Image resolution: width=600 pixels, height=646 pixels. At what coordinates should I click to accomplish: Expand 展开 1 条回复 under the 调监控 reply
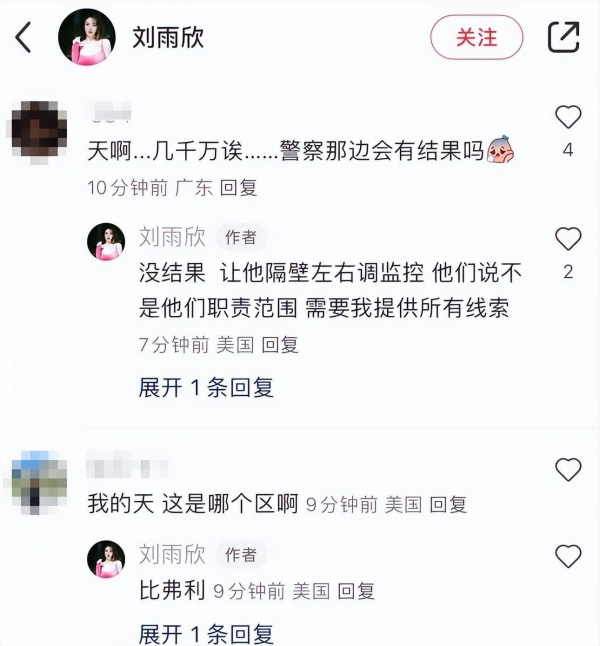coord(206,388)
